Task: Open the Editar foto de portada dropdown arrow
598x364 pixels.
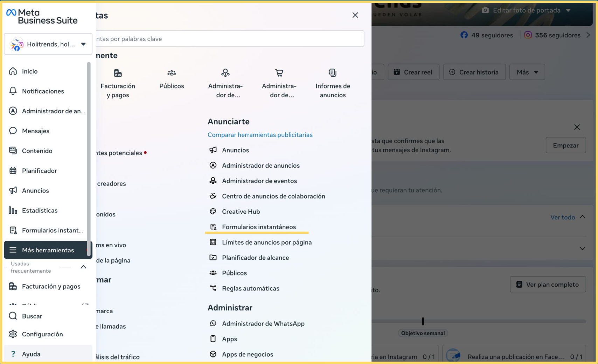Action: tap(568, 10)
